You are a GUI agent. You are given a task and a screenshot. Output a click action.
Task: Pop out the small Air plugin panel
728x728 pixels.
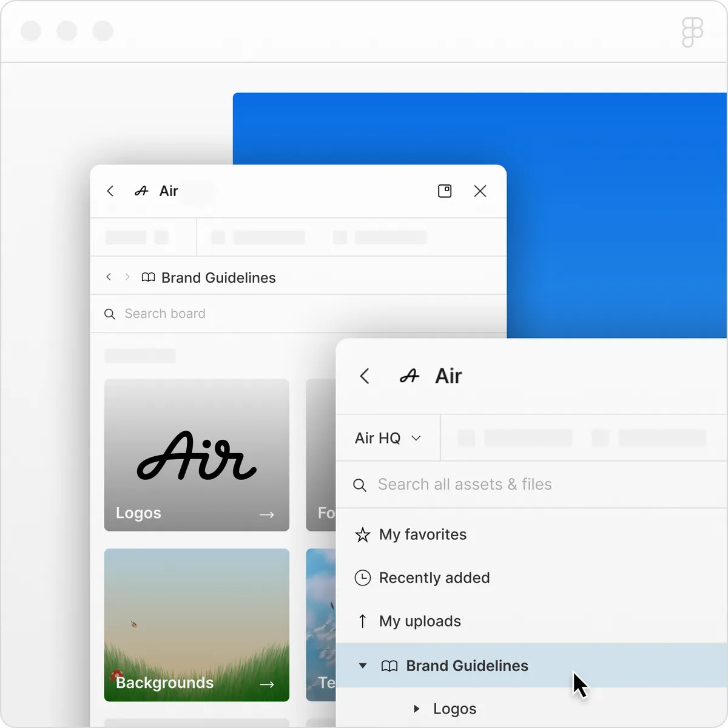(445, 191)
